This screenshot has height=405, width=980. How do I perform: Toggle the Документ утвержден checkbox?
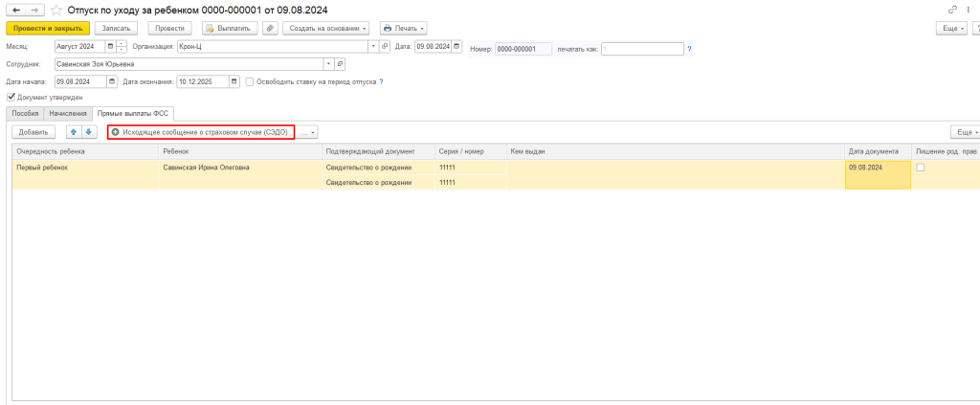[x=11, y=97]
